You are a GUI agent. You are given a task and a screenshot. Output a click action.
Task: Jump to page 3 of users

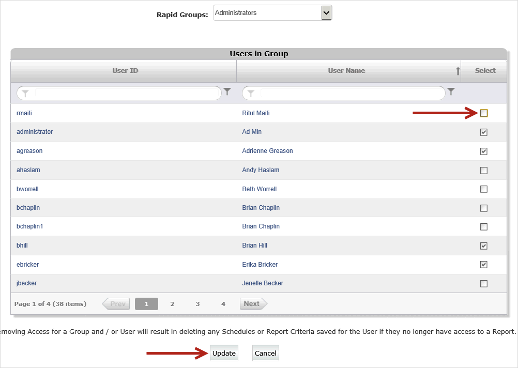(197, 304)
